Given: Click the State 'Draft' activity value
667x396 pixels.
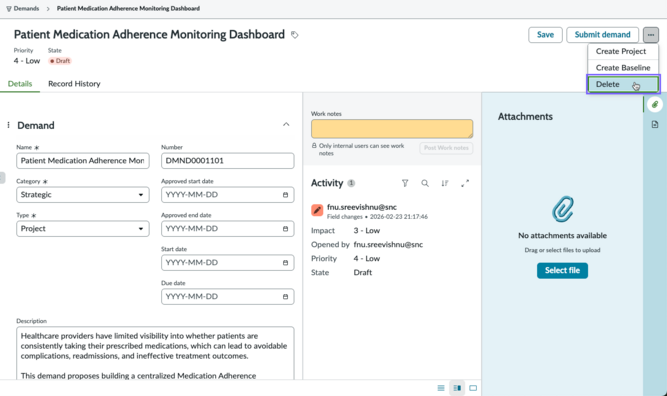Looking at the screenshot, I should click(x=362, y=272).
